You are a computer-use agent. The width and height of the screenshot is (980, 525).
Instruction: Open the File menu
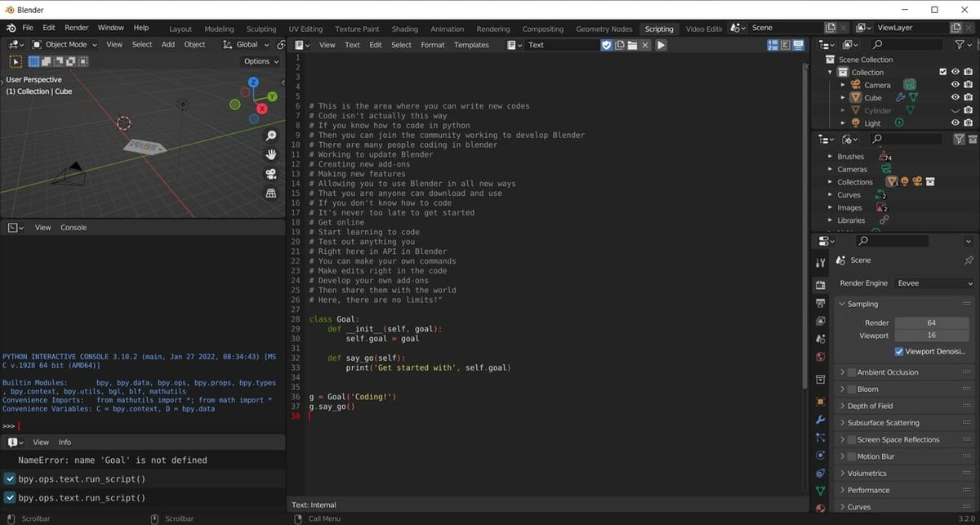(28, 28)
